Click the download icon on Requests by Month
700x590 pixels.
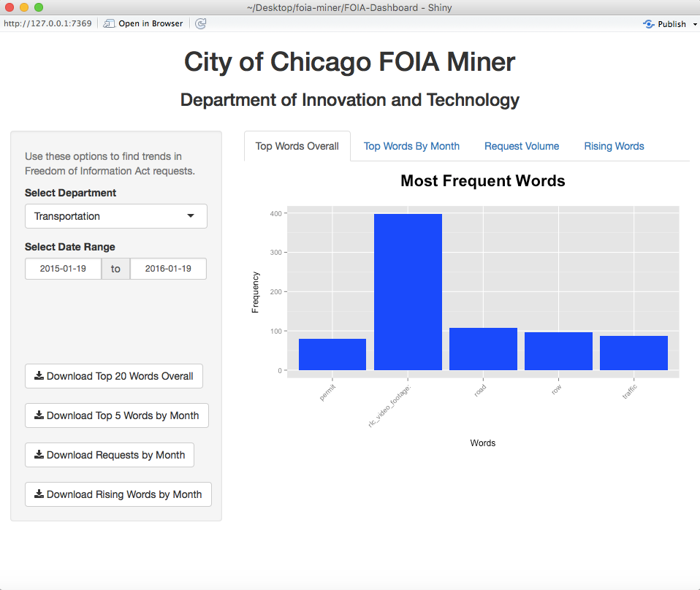[39, 454]
